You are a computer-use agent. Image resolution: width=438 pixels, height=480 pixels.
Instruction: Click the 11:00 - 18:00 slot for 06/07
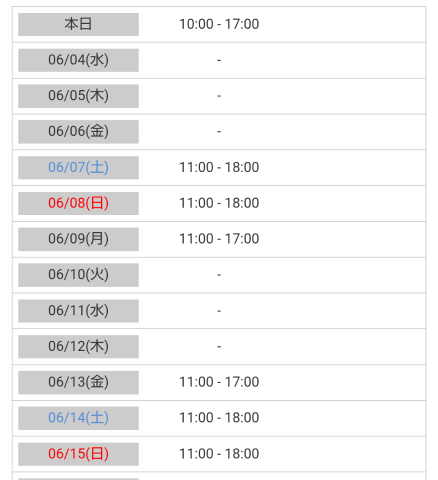click(x=219, y=167)
